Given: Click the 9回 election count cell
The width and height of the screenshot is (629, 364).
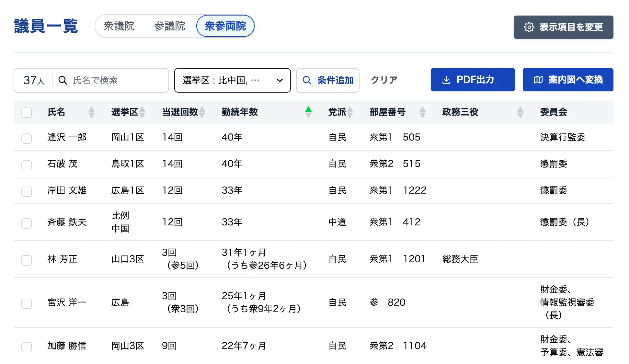Looking at the screenshot, I should coord(169,346).
